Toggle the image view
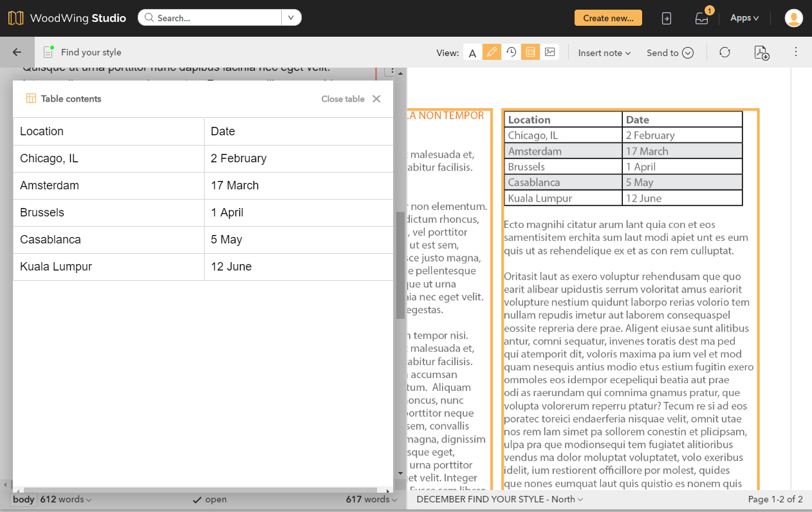This screenshot has width=812, height=512. click(x=549, y=53)
